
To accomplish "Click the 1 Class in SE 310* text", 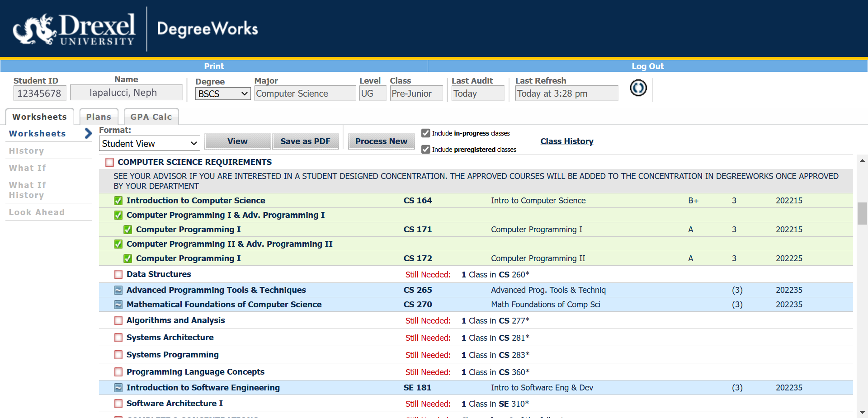I will (x=495, y=404).
